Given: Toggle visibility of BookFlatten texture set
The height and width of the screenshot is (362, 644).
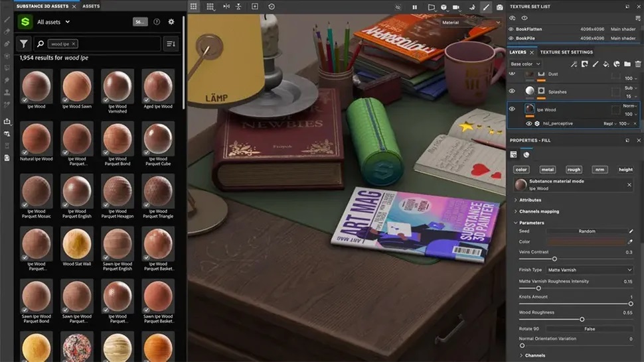Looking at the screenshot, I should point(511,29).
